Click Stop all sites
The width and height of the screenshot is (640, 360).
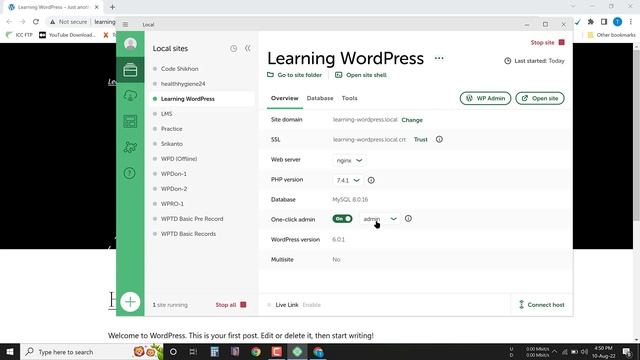coord(231,305)
